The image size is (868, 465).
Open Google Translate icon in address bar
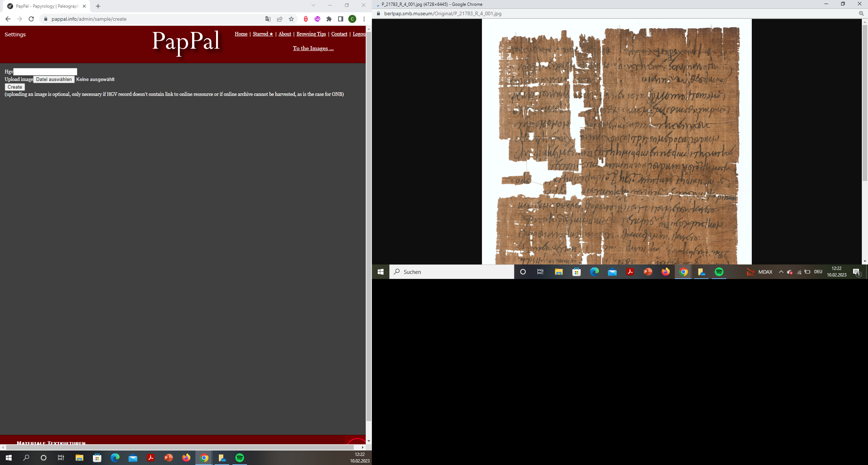coord(268,19)
